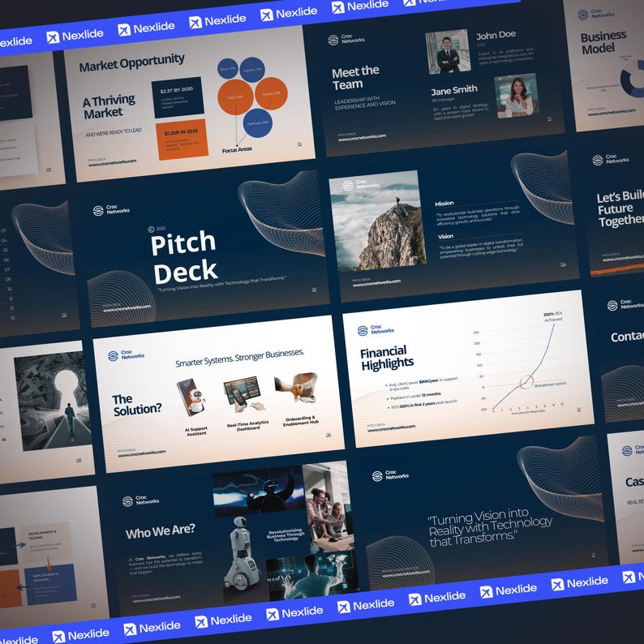
Task: Click Croc Networks logo on the quote slide
Action: 390,475
